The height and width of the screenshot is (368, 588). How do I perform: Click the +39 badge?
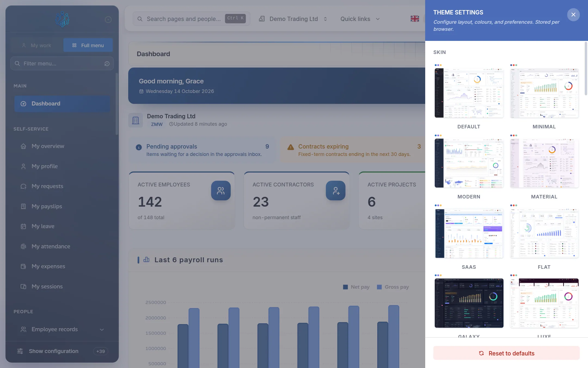click(x=100, y=351)
